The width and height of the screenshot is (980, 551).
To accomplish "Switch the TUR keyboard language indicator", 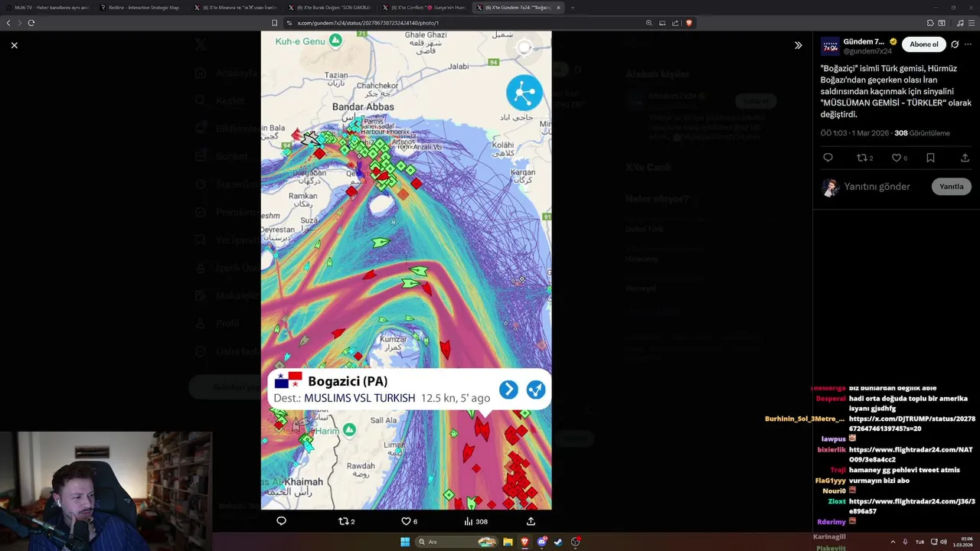I will (x=920, y=542).
